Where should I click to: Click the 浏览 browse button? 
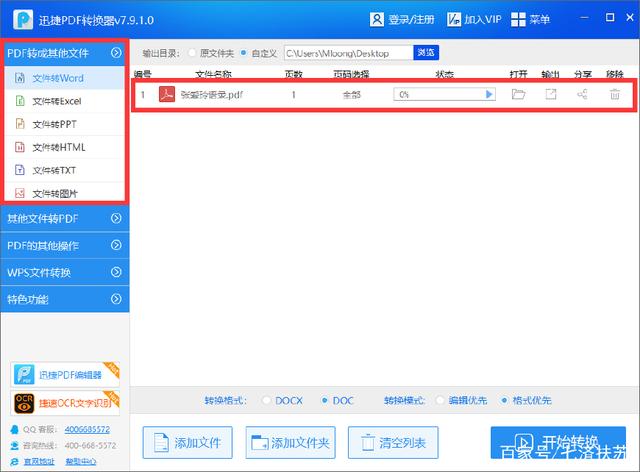point(426,53)
